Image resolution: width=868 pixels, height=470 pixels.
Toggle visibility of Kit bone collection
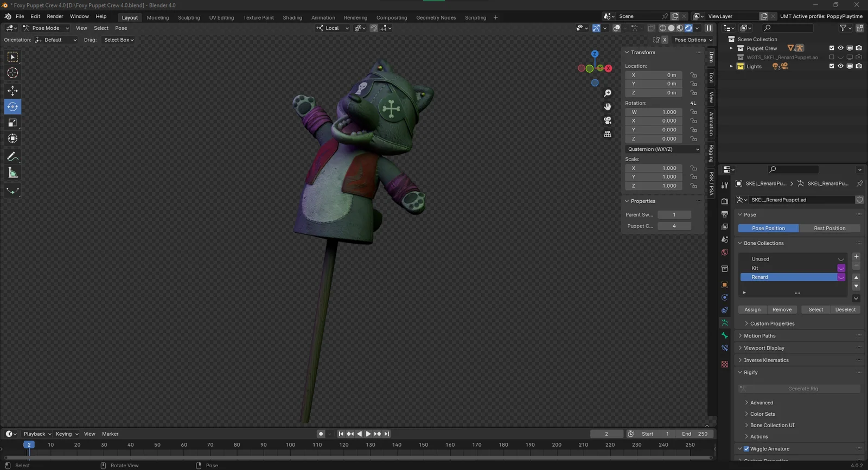[x=841, y=268]
